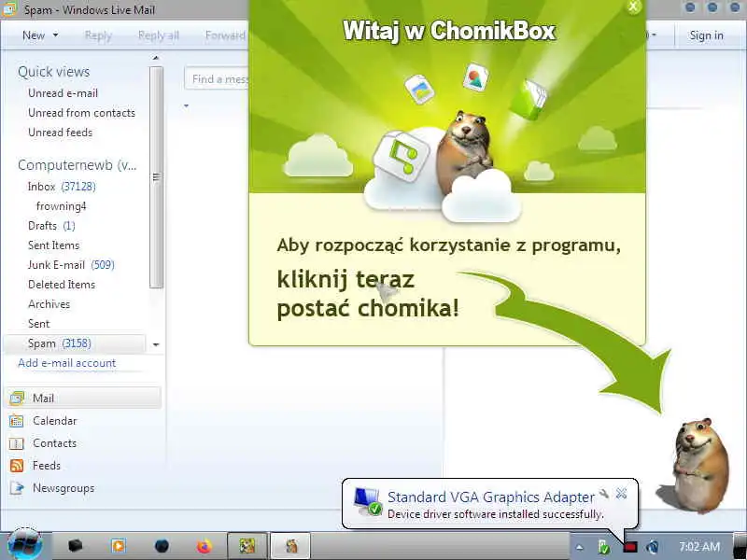Switch to Contacts view label

[54, 442]
